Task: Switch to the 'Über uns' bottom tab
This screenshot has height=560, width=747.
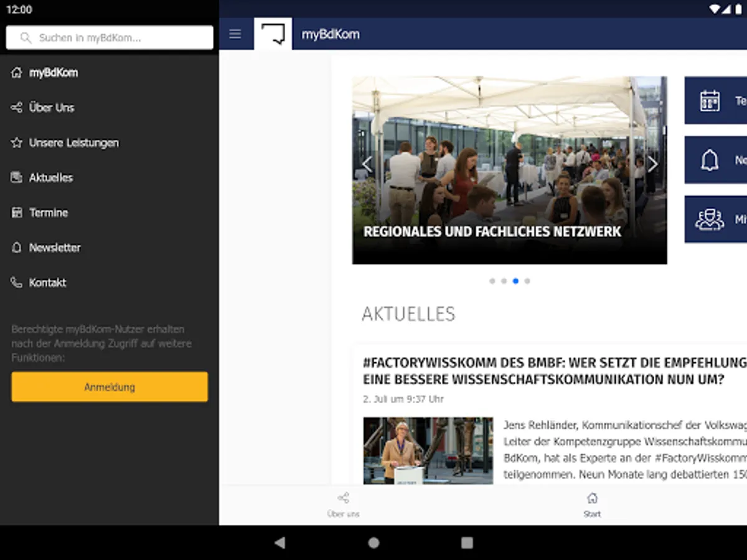Action: (343, 505)
